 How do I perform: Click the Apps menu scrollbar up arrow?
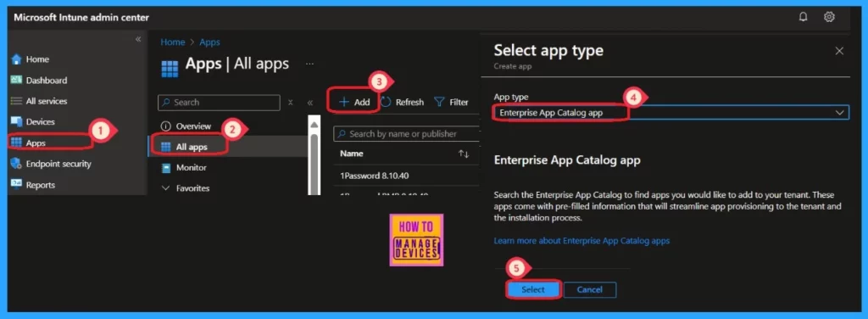[314, 125]
